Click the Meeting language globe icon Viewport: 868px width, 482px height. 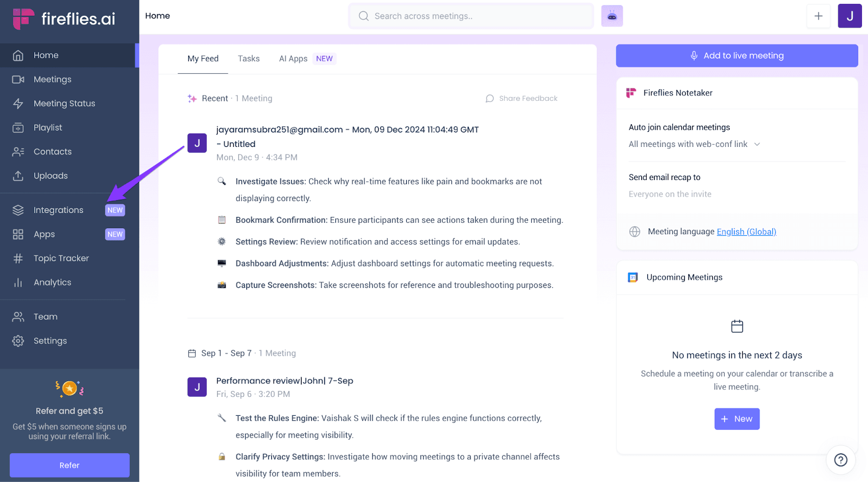click(x=635, y=232)
